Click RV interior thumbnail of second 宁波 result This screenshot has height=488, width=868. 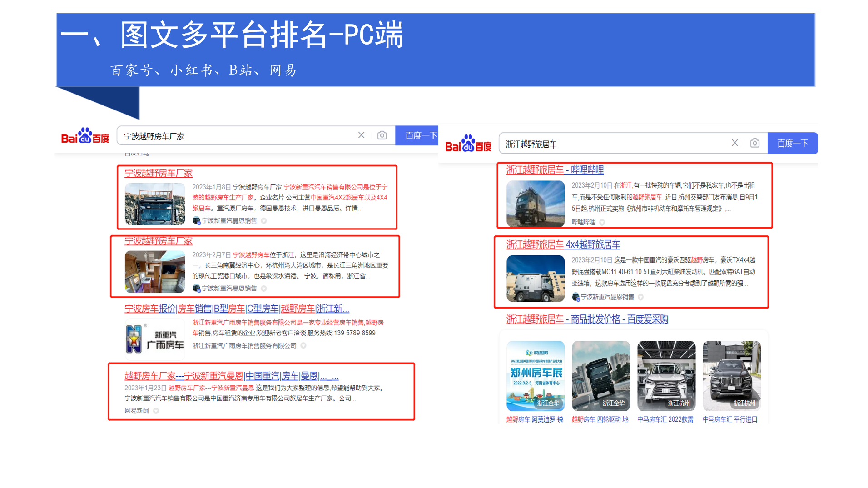pyautogui.click(x=155, y=272)
